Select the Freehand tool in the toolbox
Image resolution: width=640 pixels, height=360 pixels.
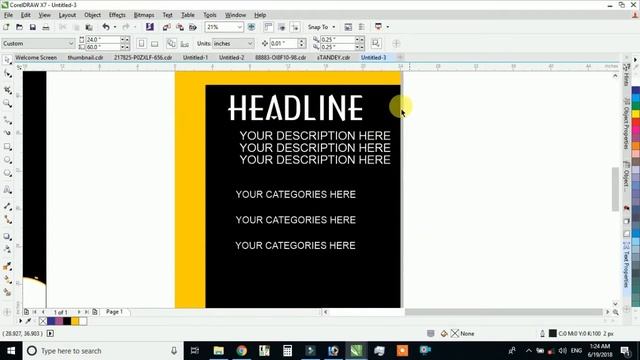[x=7, y=120]
